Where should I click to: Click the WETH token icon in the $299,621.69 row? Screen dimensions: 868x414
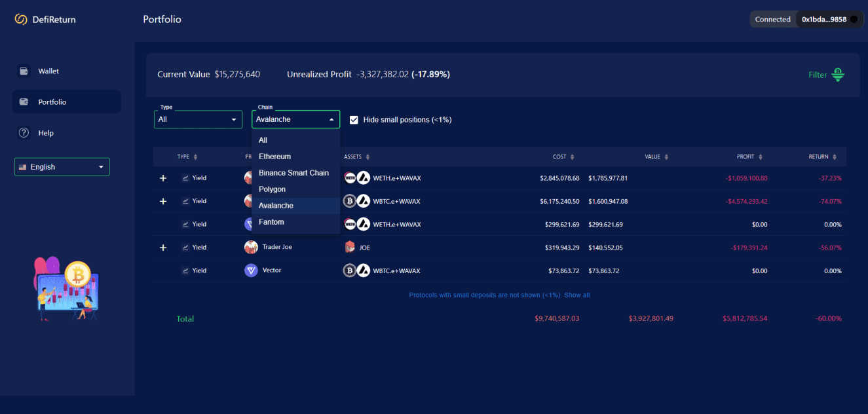(350, 224)
